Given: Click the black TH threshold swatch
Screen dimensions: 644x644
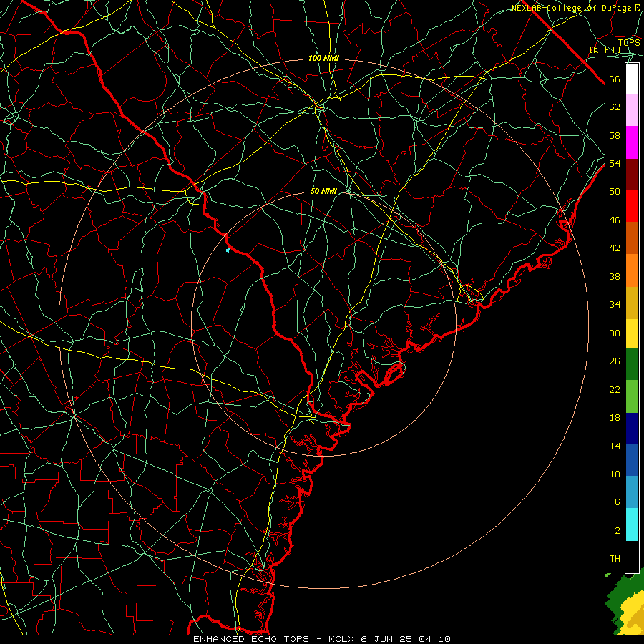Looking at the screenshot, I should pyautogui.click(x=632, y=557).
